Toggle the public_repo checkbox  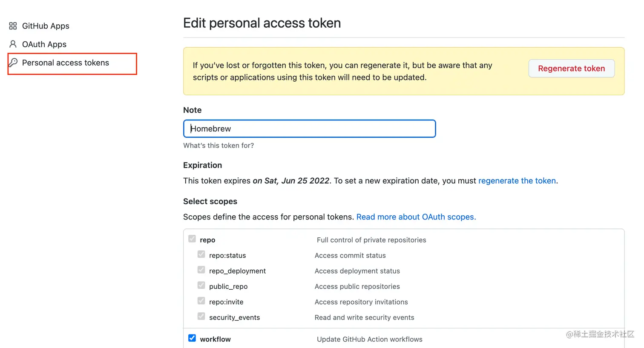[x=201, y=285]
